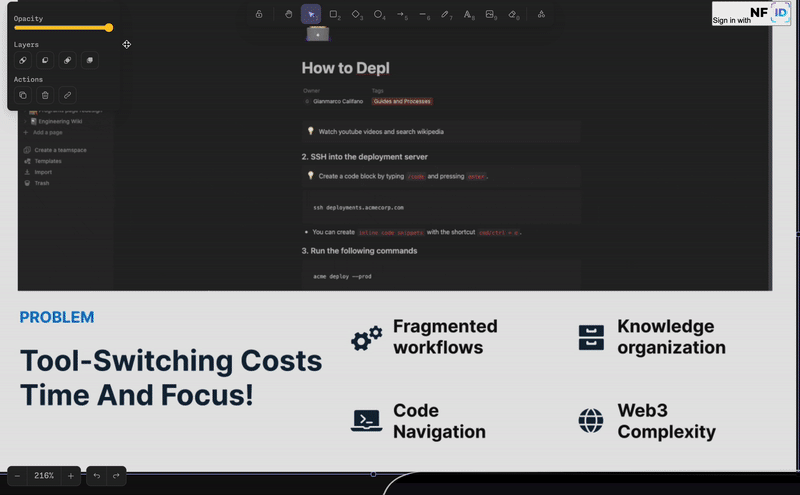Select the Selection arrow tool

tap(311, 14)
